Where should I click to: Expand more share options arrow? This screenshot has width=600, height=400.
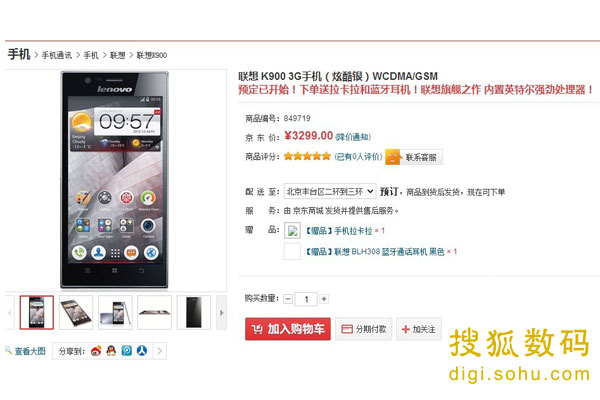(x=160, y=351)
